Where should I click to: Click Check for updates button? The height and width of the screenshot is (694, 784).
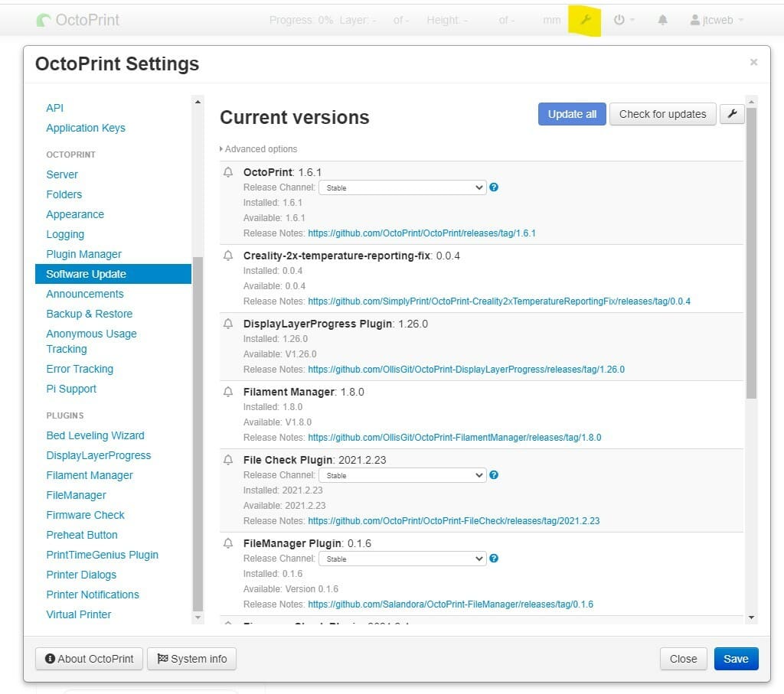(x=662, y=114)
